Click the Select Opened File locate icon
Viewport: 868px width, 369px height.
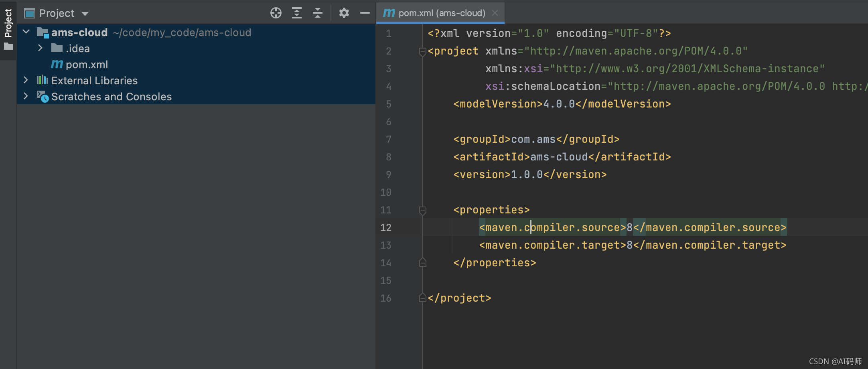pyautogui.click(x=276, y=13)
